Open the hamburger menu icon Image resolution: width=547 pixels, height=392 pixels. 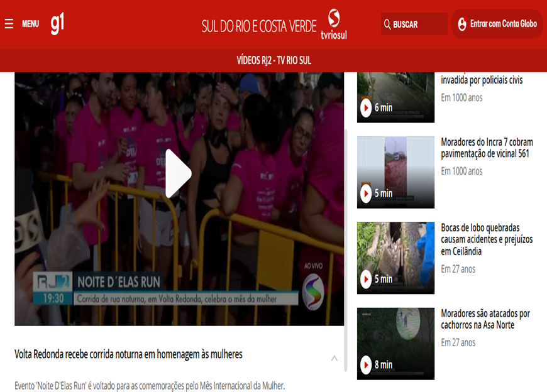(9, 24)
